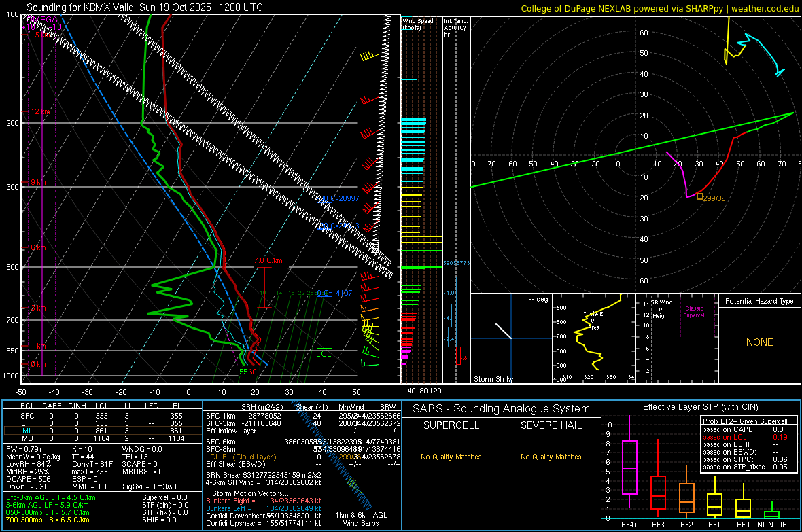
Task: Click the maxT = 75F value
Action: click(90, 472)
